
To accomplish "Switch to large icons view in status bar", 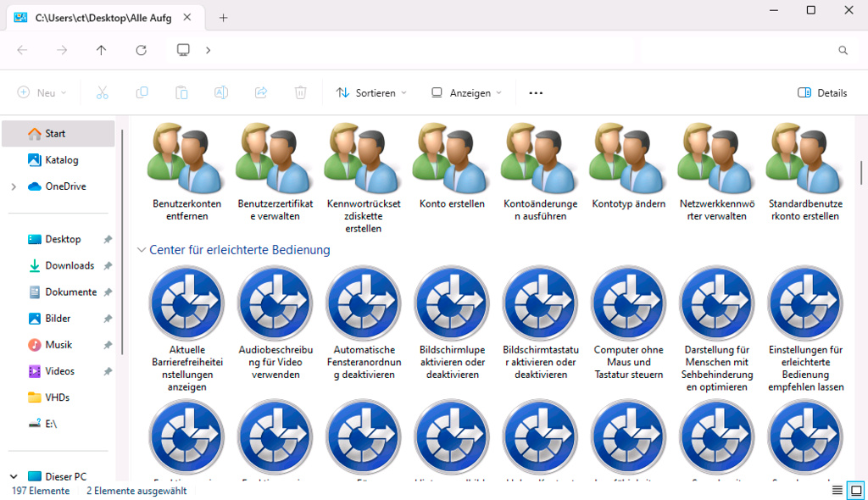I will (856, 491).
